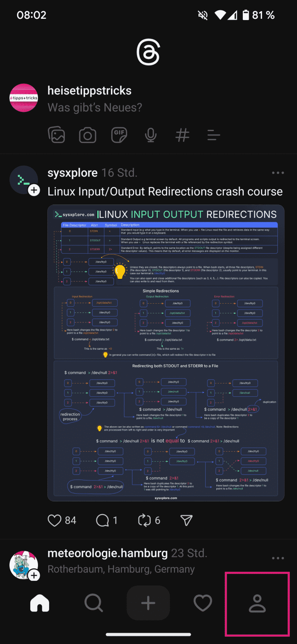Screen dimensions: 297x644
Task: Open the sysxplore username link
Action: coord(73,173)
